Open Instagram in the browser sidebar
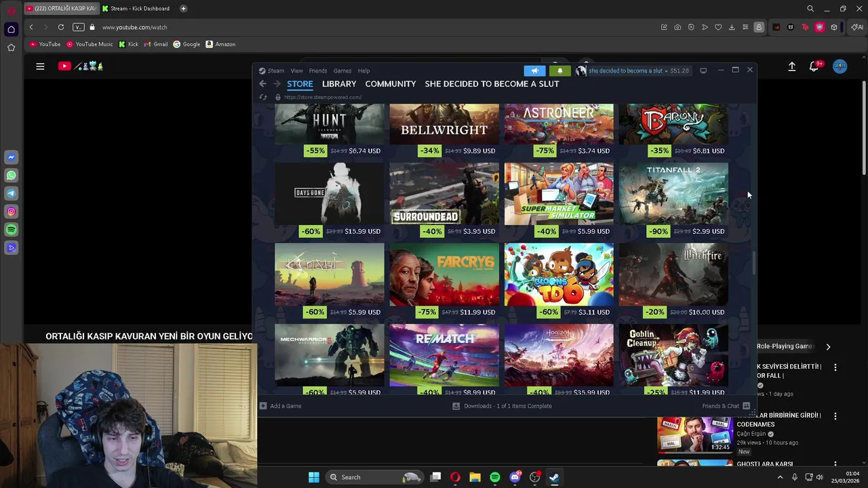 pos(11,211)
